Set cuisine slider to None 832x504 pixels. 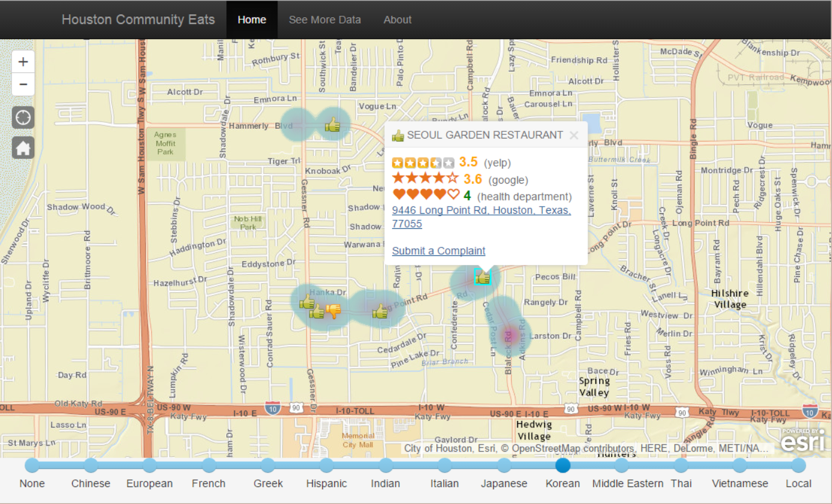32,465
